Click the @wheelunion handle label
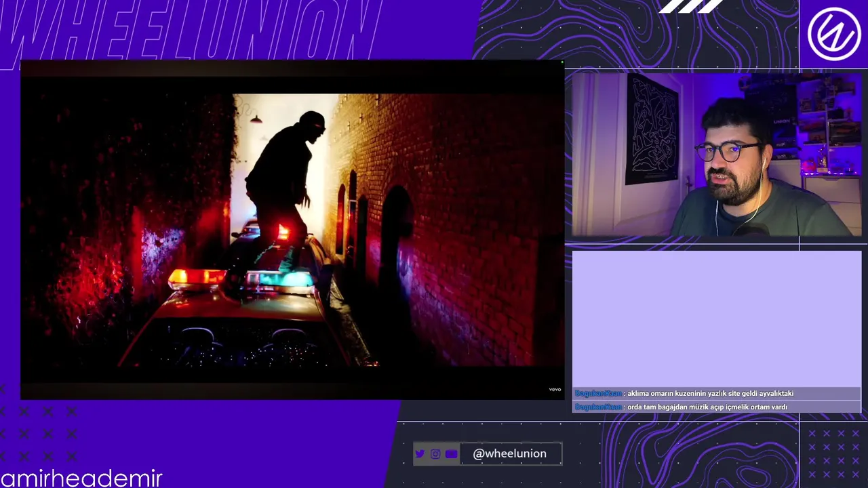This screenshot has height=488, width=868. pyautogui.click(x=510, y=453)
